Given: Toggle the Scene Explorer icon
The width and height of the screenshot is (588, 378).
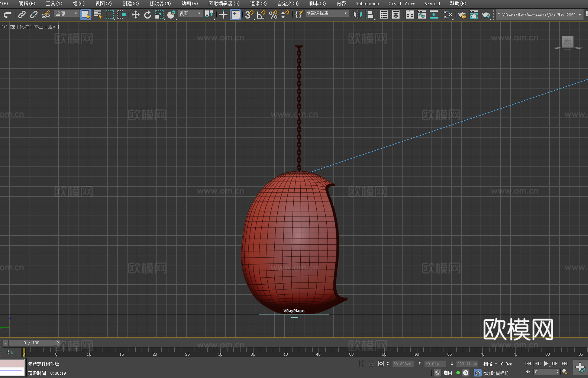Looking at the screenshot, I should pos(384,14).
